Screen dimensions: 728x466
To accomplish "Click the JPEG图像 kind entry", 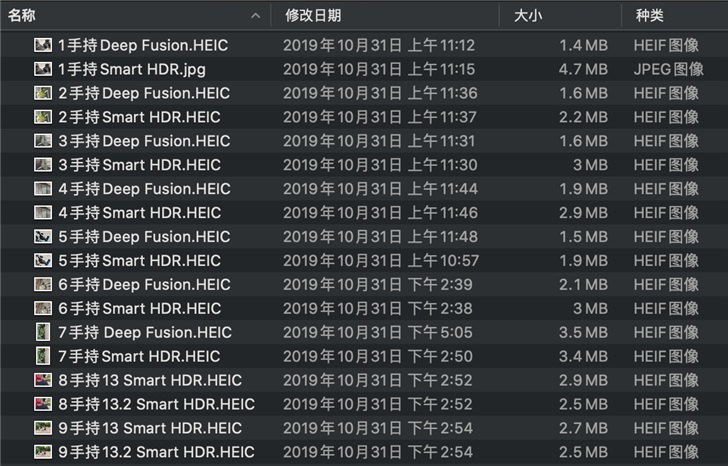I will [x=668, y=69].
